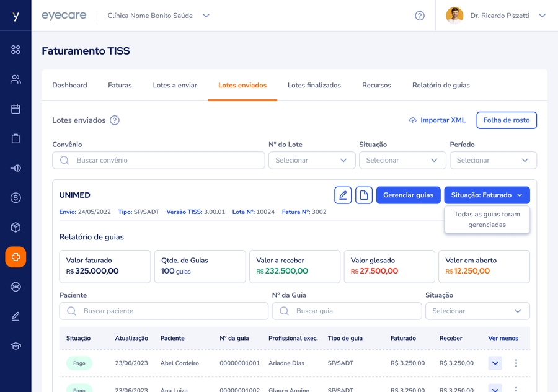
Task: Click the Gerenciar guias button
Action: 408,195
